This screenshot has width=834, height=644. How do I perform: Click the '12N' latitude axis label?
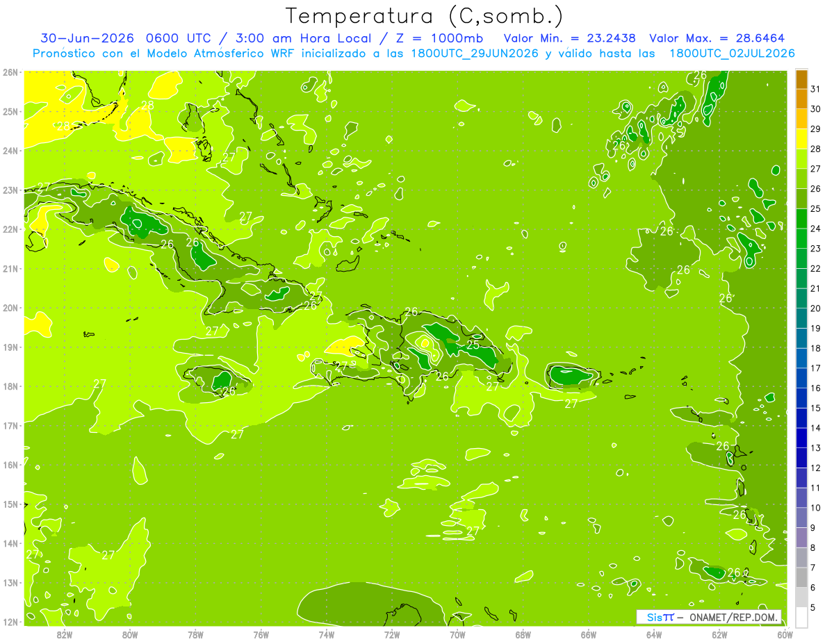[x=10, y=622]
